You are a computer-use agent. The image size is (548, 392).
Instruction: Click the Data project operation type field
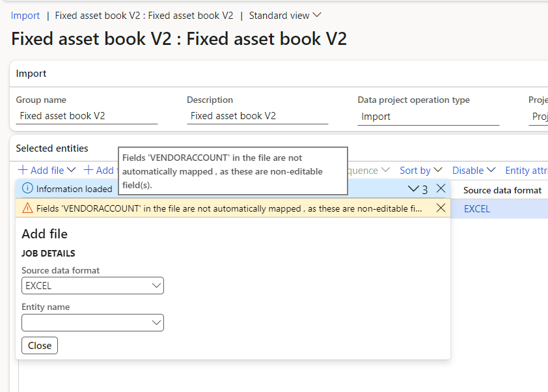click(x=428, y=117)
